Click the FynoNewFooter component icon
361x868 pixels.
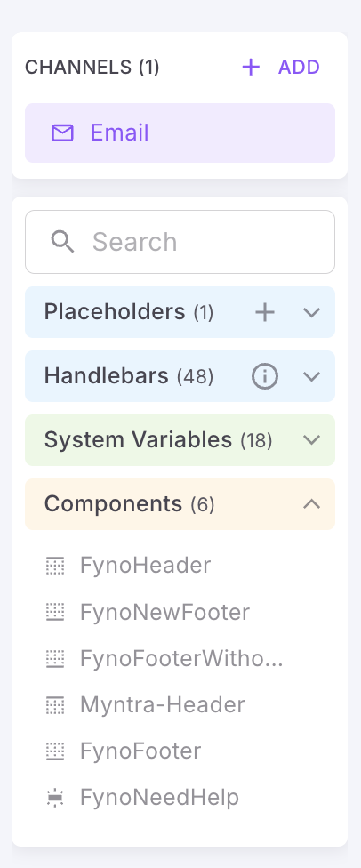click(55, 612)
